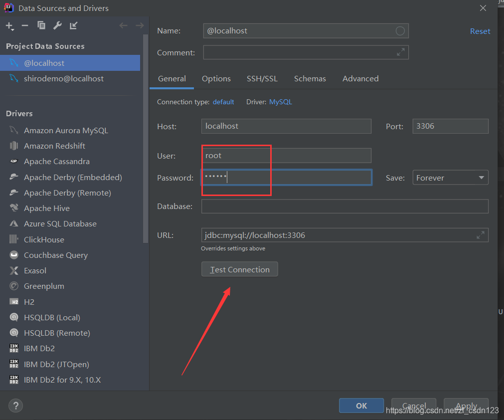
Task: Select the @localhost data source
Action: (x=70, y=63)
